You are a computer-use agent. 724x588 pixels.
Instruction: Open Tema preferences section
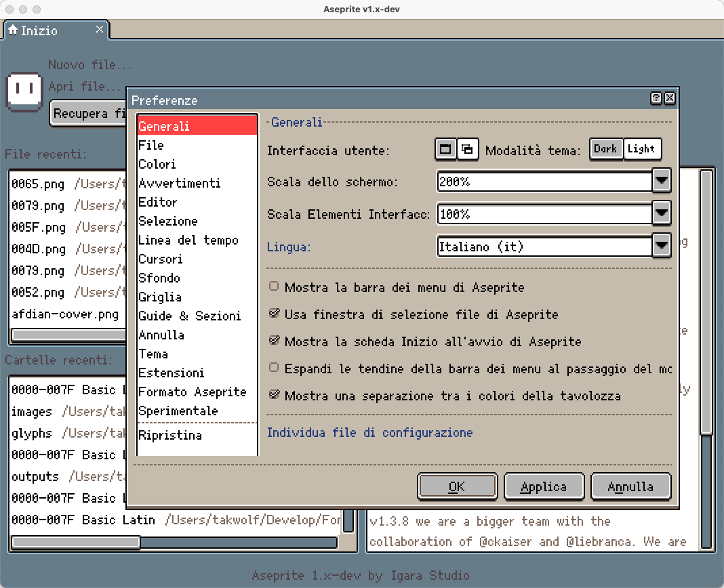click(x=197, y=354)
